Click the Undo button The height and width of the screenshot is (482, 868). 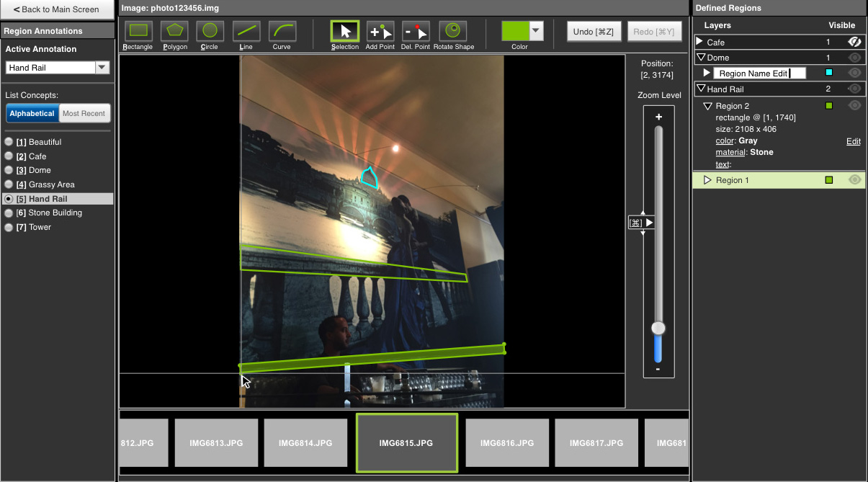pyautogui.click(x=594, y=32)
